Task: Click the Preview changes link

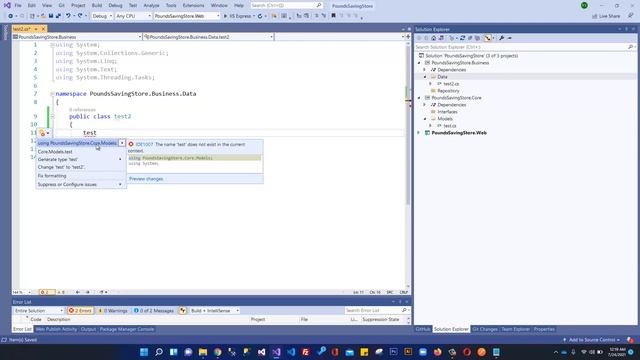Action: coord(146,179)
